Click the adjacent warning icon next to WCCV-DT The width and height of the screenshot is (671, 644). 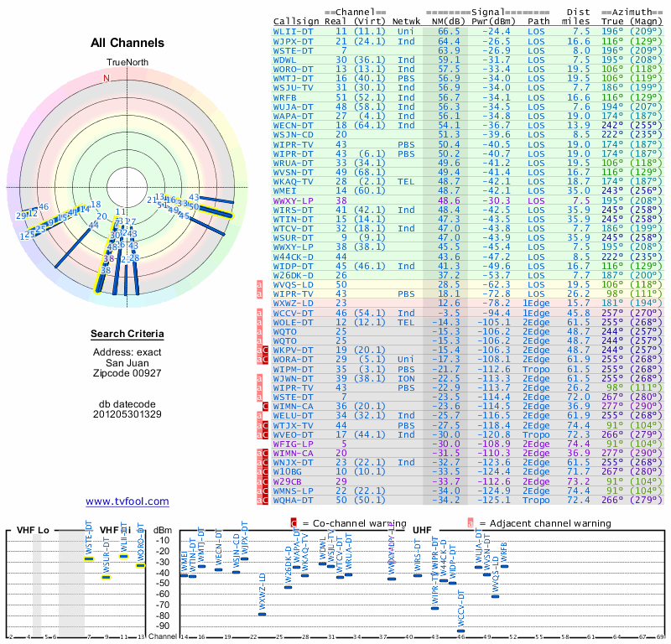coord(260,312)
